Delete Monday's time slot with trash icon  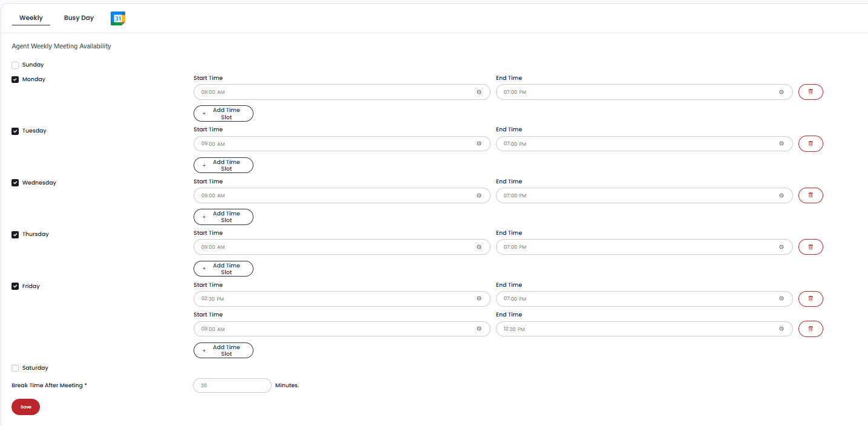[x=811, y=92]
